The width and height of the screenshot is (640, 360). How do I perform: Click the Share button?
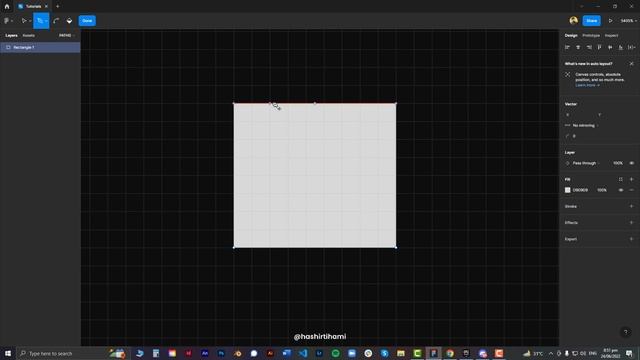coord(591,20)
